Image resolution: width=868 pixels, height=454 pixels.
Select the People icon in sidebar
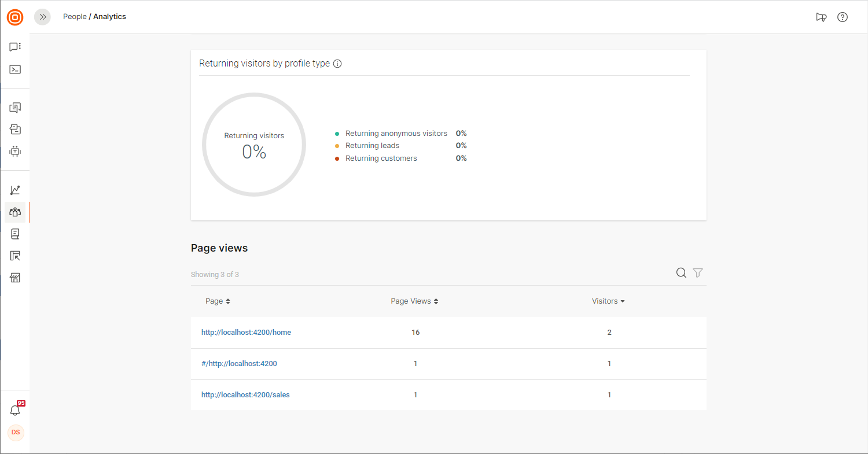pos(15,212)
